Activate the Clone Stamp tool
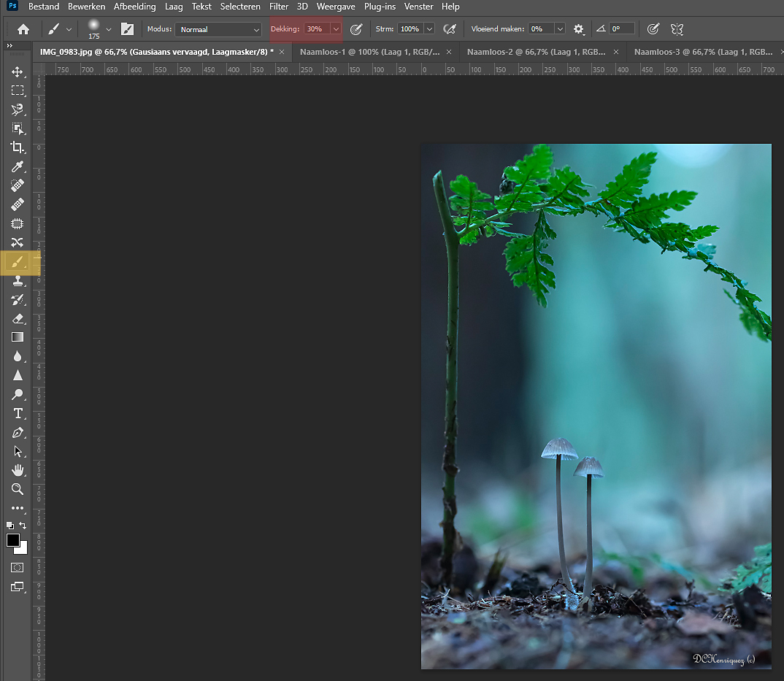784x681 pixels. coord(18,281)
